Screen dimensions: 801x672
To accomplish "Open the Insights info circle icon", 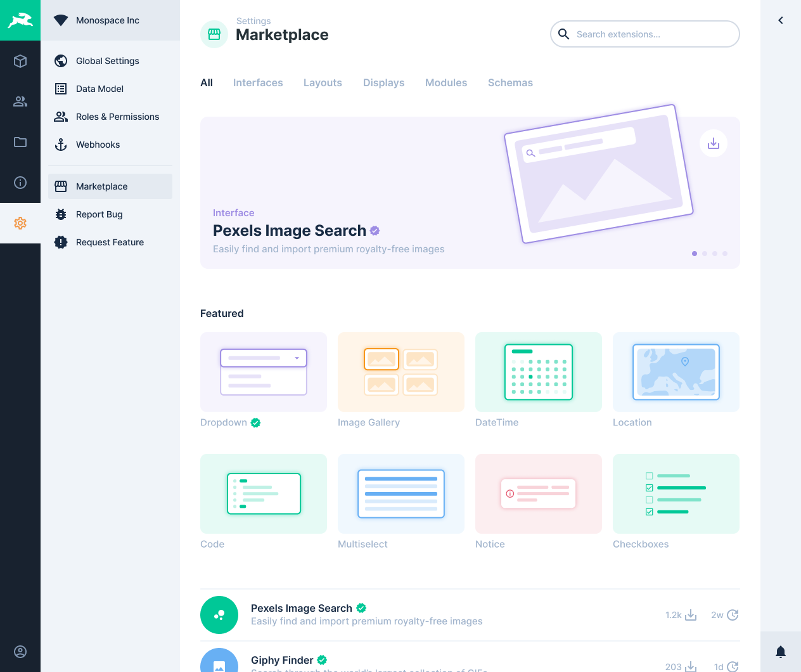I will [20, 183].
